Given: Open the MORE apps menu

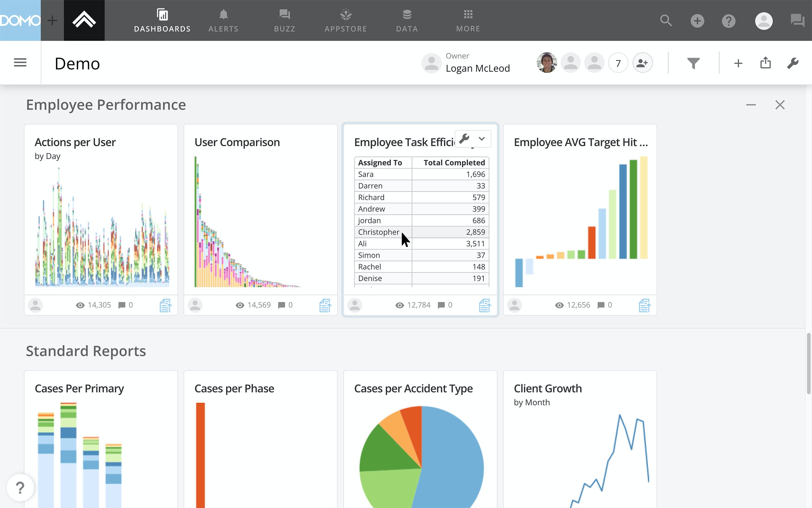Looking at the screenshot, I should 468,21.
